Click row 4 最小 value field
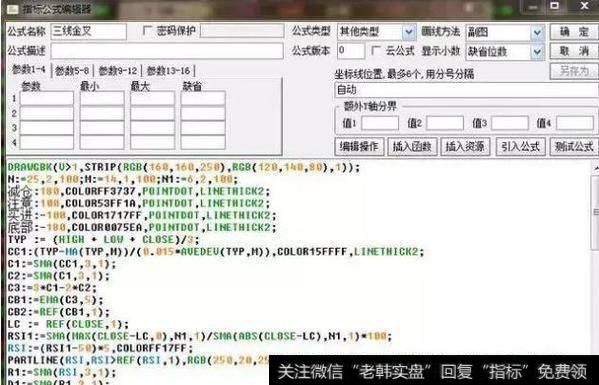The image size is (599, 385). point(102,142)
